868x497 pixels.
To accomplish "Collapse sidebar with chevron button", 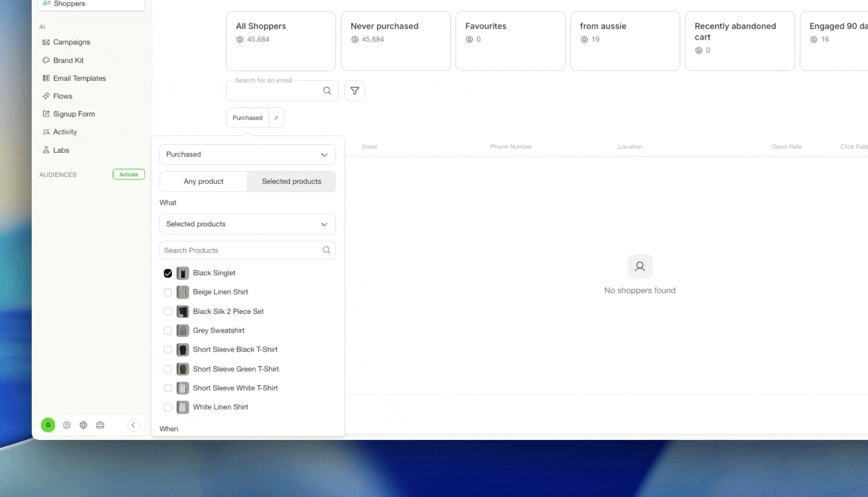I will pyautogui.click(x=133, y=425).
